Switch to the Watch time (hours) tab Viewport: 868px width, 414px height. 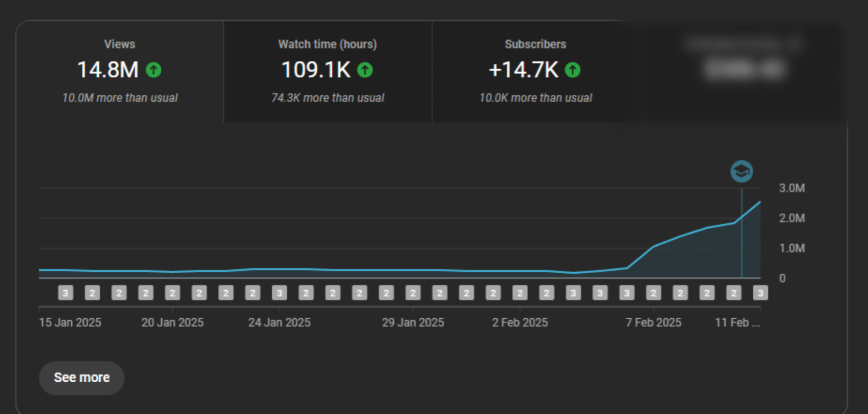coord(328,71)
